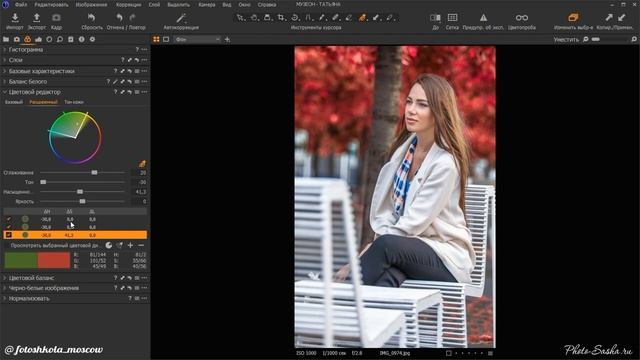Click the Кадр camera capture icon
This screenshot has height=360, width=640.
pos(56,18)
